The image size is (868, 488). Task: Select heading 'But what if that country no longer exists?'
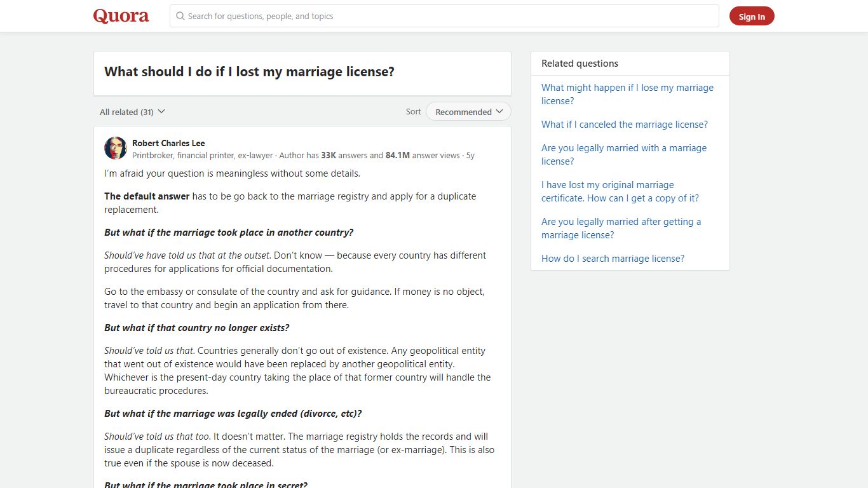coord(196,328)
